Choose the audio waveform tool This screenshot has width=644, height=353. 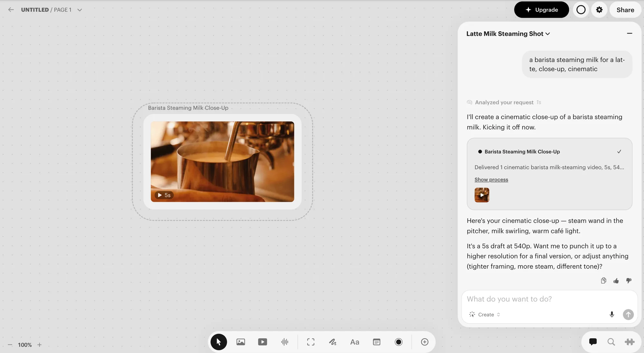coord(285,342)
